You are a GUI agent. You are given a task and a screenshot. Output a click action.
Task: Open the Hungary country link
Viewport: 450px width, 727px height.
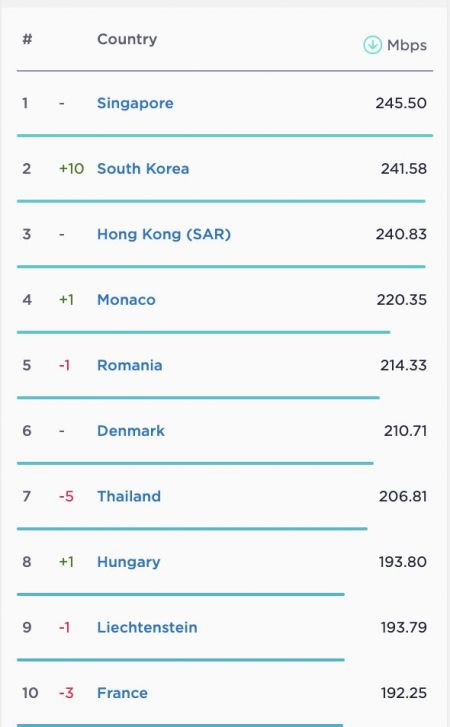(128, 562)
